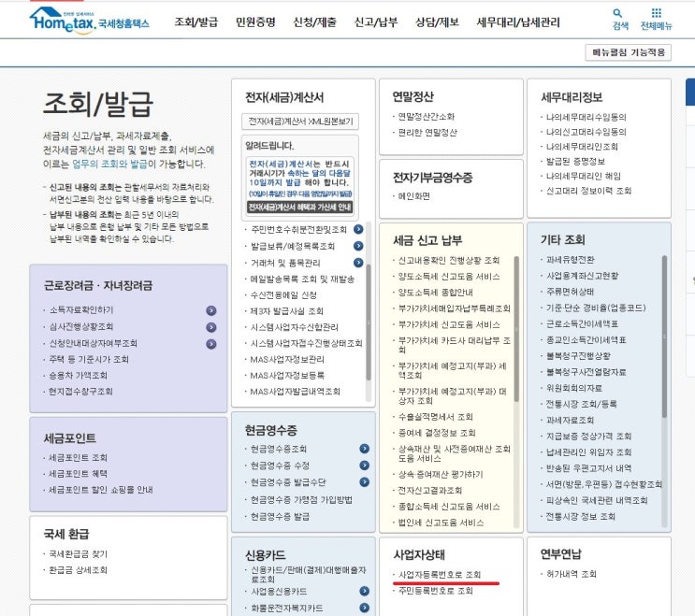
Task: Open 주민등록번호로 조회 link
Action: [436, 591]
